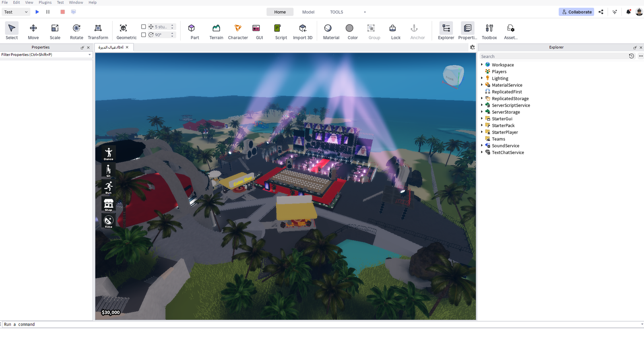Open Import 3D
The height and width of the screenshot is (338, 644).
click(303, 31)
